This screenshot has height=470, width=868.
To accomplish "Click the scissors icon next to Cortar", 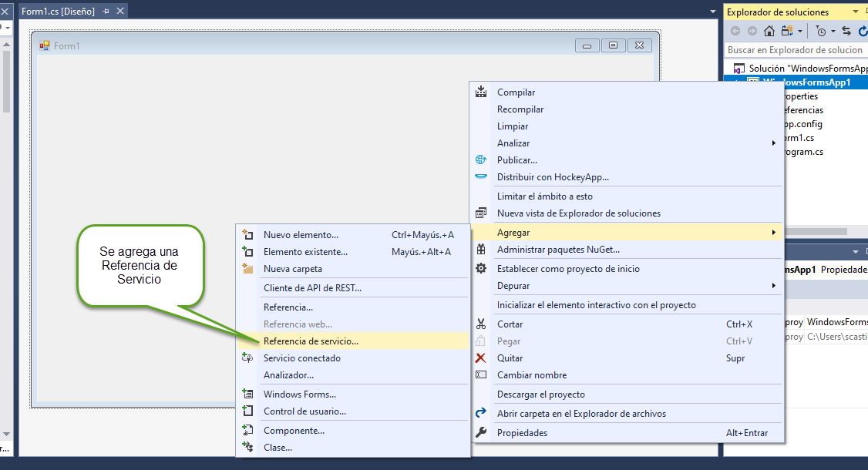I will coord(481,324).
